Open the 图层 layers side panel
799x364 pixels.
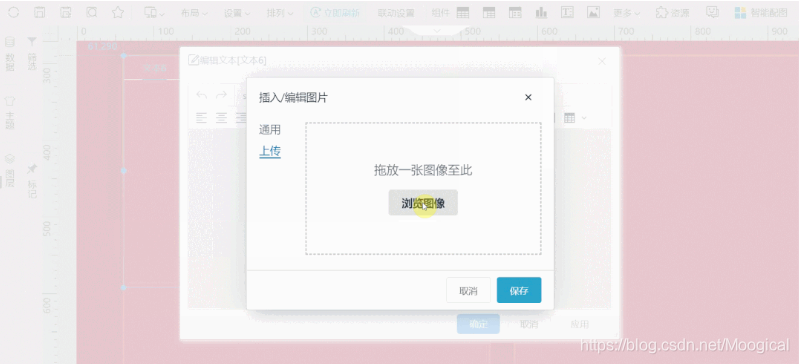click(10, 171)
